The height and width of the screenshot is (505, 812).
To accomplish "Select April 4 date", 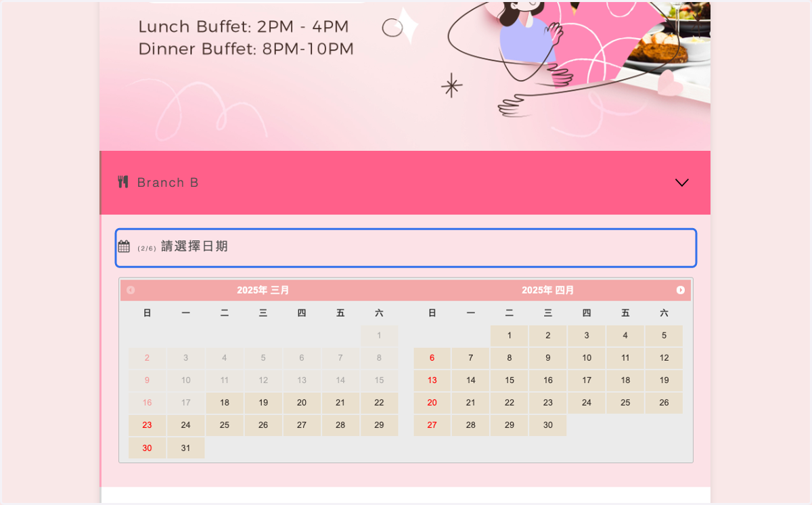I will [x=625, y=336].
